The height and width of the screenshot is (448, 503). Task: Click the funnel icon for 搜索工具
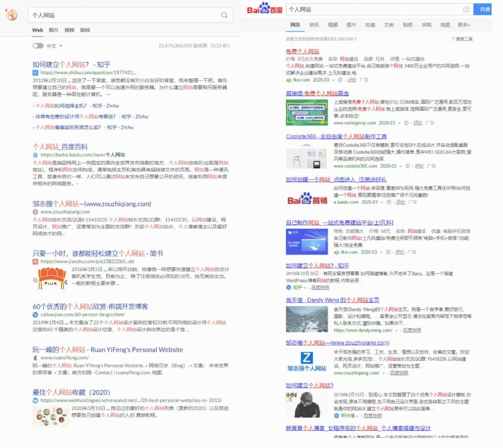pos(453,39)
